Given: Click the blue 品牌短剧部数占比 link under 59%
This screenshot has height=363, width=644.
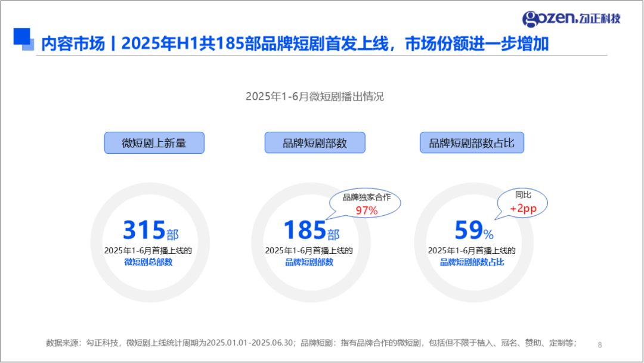Looking at the screenshot, I should [473, 261].
